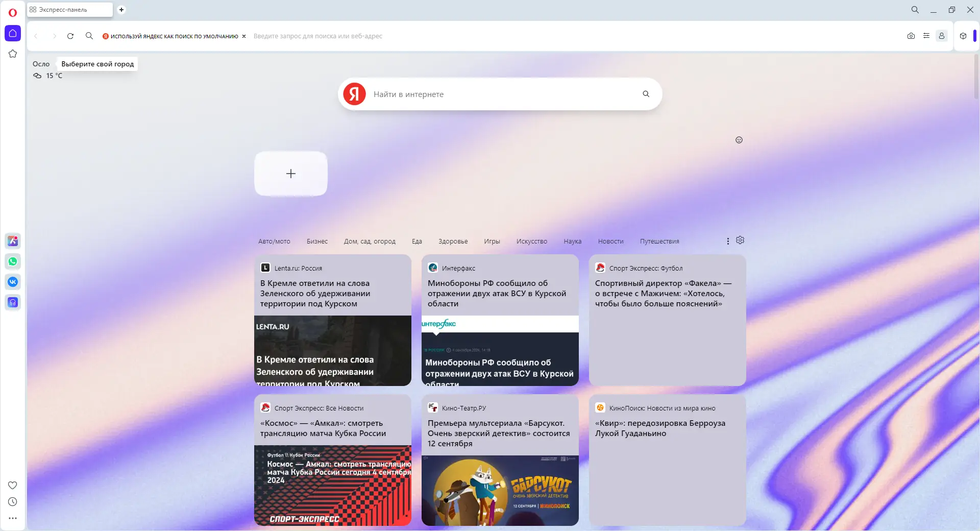Expand extra news categories via three-dot menu

727,241
